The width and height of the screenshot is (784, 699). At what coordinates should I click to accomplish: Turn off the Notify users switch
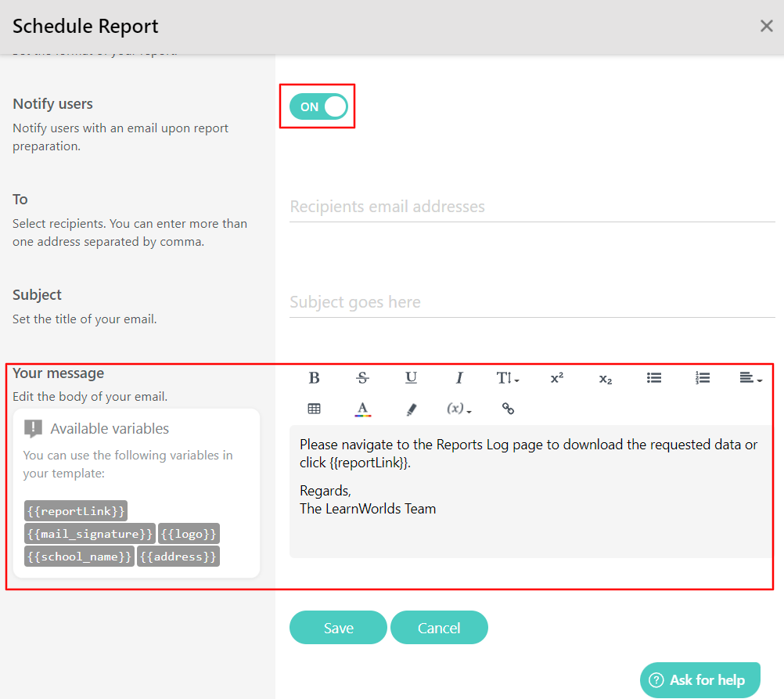click(317, 106)
